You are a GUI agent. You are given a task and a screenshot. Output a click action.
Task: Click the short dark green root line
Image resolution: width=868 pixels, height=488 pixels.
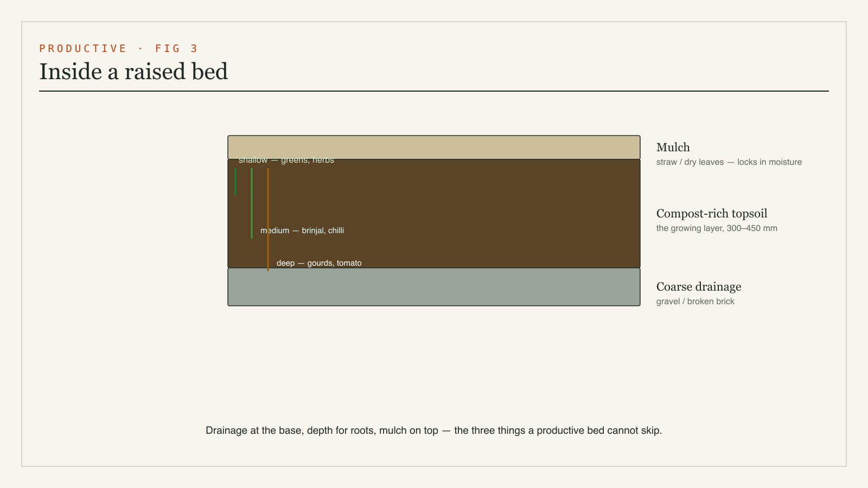coord(235,182)
